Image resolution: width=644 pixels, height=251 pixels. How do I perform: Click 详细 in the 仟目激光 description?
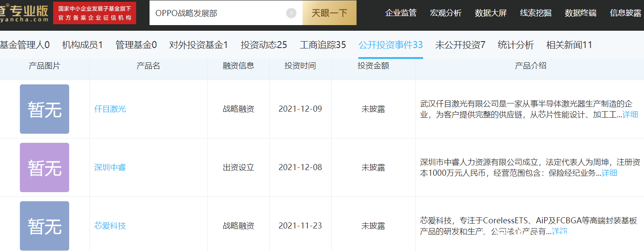(630, 114)
